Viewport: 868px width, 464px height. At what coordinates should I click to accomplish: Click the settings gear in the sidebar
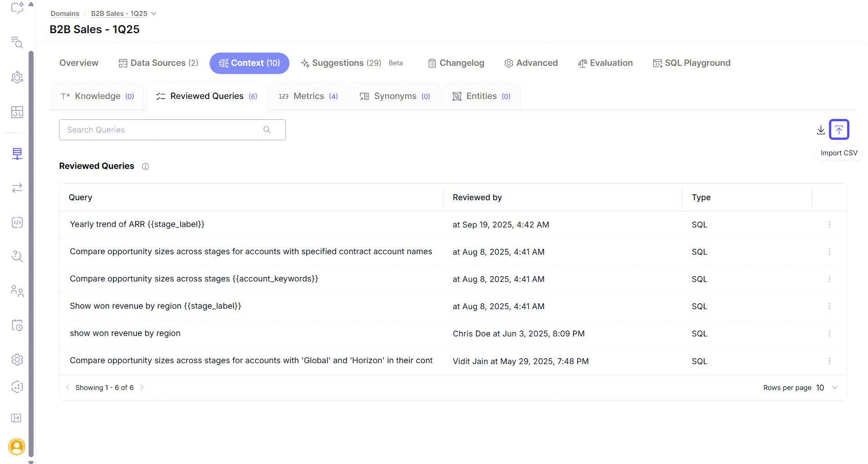pos(17,359)
